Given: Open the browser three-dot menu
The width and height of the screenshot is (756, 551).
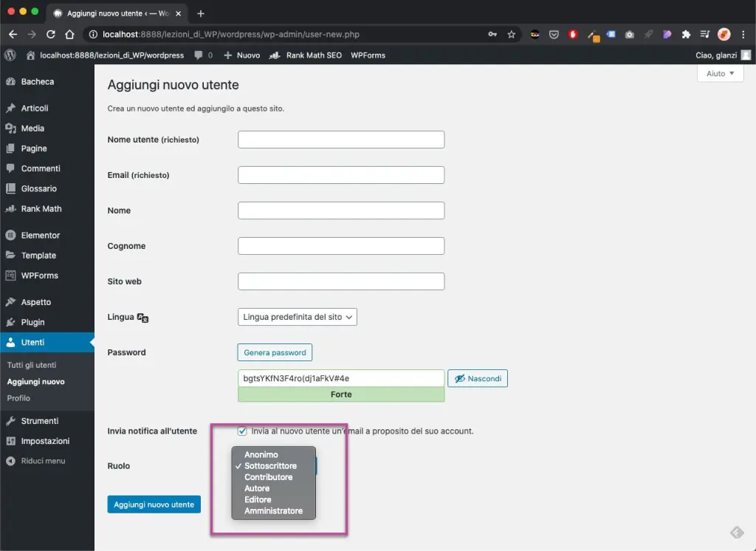Looking at the screenshot, I should click(x=743, y=34).
